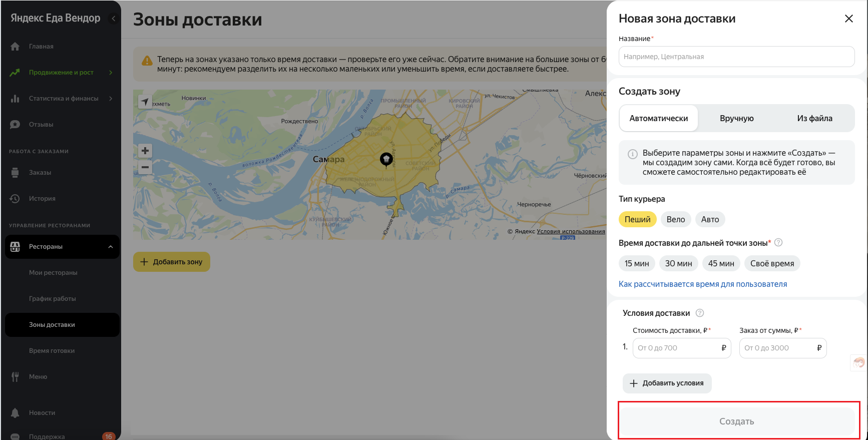Select the Пеший courier type
The width and height of the screenshot is (868, 440).
click(x=638, y=219)
